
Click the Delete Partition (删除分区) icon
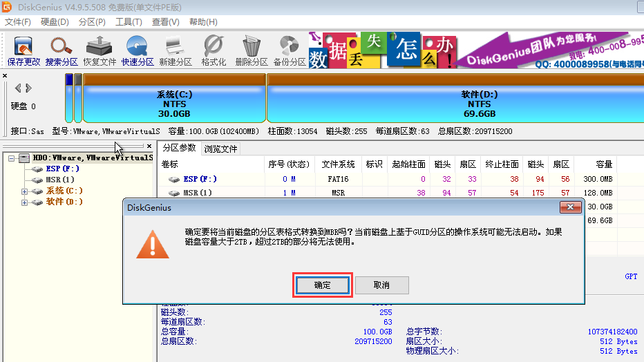(x=251, y=50)
